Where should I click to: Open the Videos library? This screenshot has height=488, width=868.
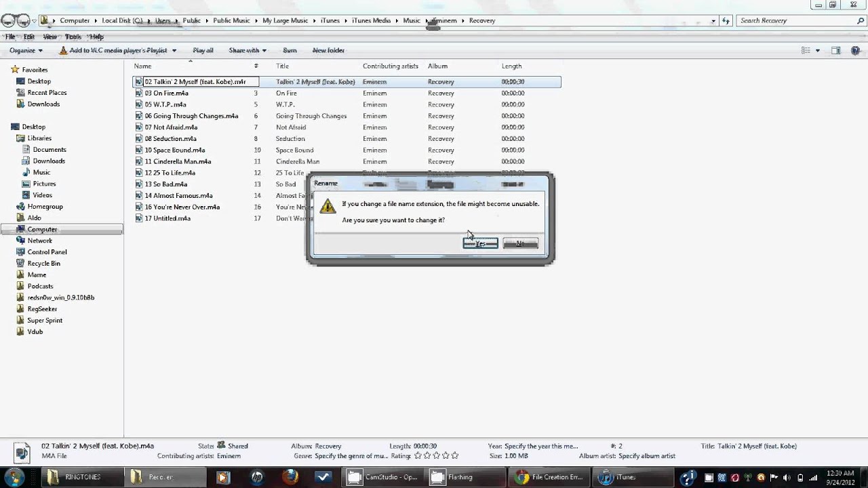point(42,196)
